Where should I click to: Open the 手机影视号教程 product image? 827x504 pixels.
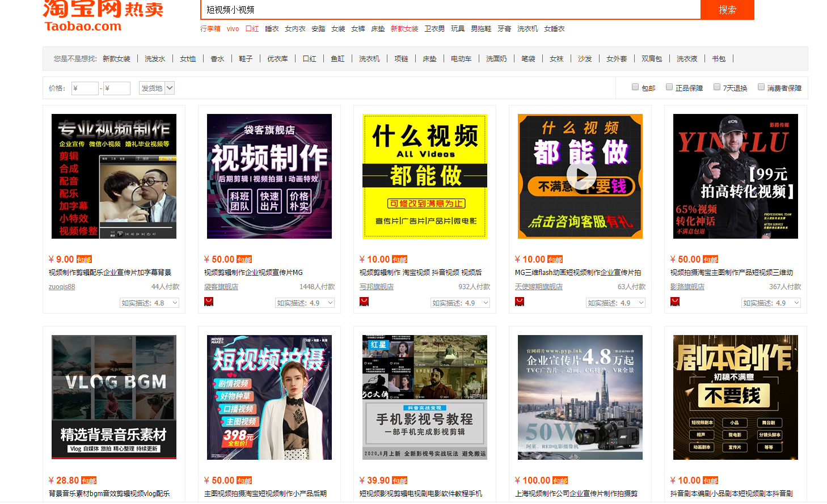pyautogui.click(x=425, y=397)
